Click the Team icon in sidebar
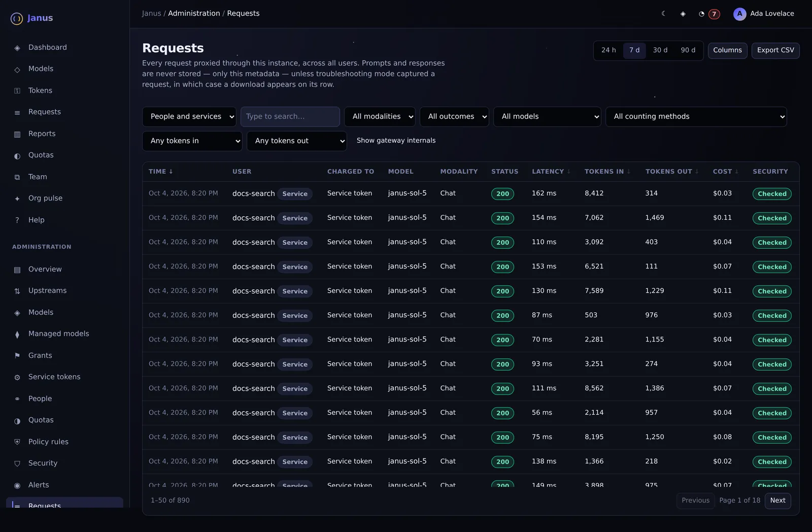Image resolution: width=812 pixels, height=532 pixels. click(17, 177)
